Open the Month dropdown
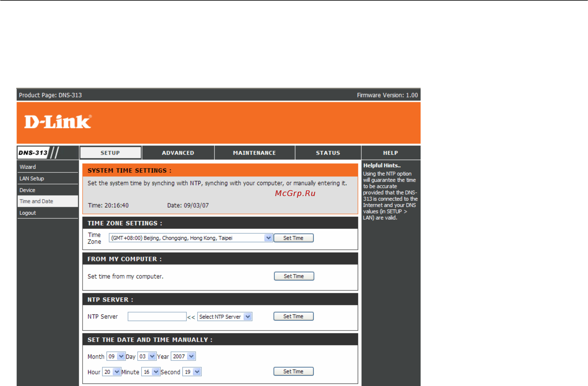Image resolution: width=588 pixels, height=386 pixels. coord(116,356)
